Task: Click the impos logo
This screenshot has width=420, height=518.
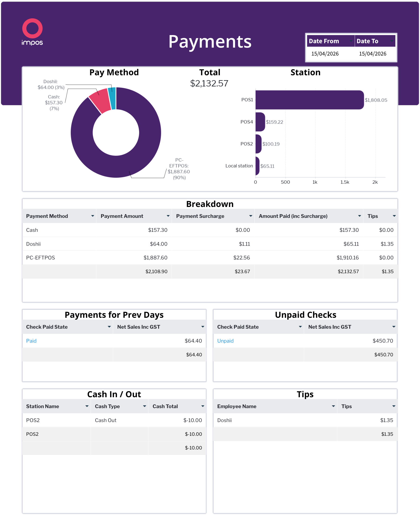Action: 32,32
